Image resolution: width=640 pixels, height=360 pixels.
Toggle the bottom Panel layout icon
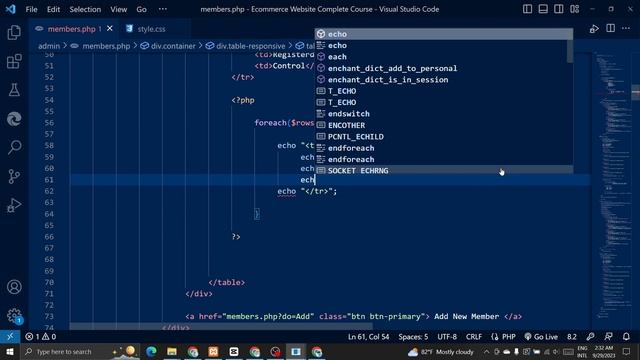(543, 9)
